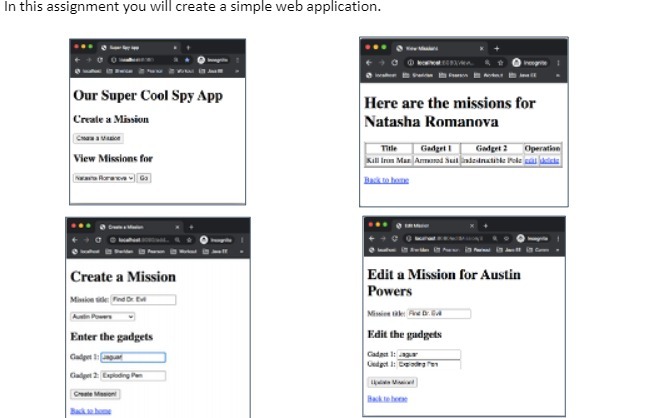Click back arrow in Super Spy App browser
The width and height of the screenshot is (653, 418).
coord(77,60)
